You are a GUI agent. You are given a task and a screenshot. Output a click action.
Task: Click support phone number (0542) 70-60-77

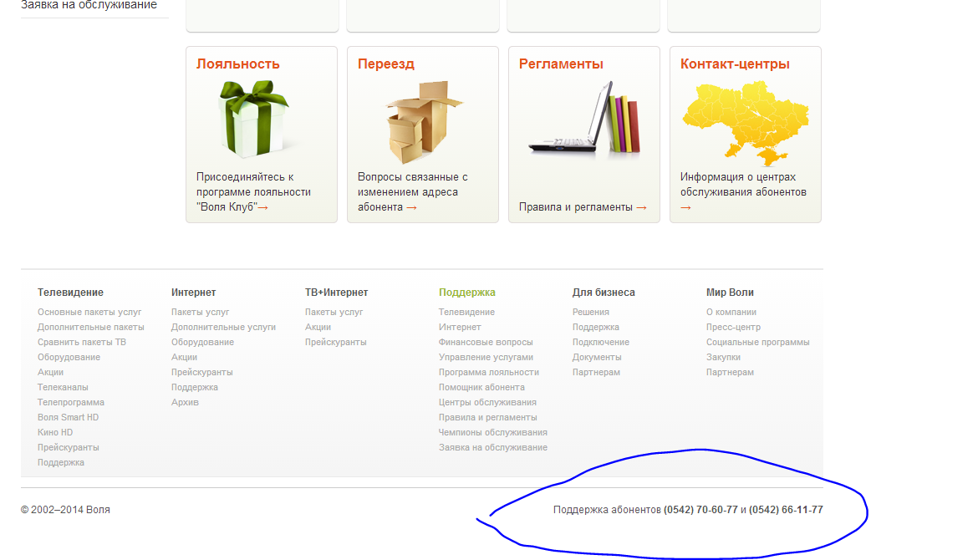click(700, 510)
